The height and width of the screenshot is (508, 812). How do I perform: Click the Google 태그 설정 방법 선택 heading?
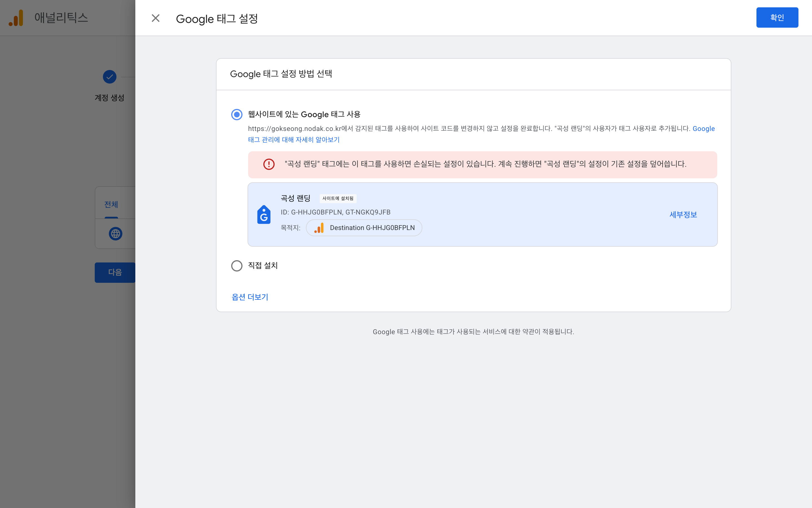click(281, 74)
